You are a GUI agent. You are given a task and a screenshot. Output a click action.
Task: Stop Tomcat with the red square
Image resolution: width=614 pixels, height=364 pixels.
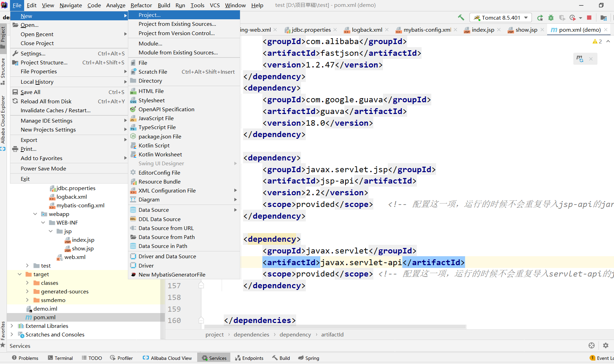(x=589, y=18)
